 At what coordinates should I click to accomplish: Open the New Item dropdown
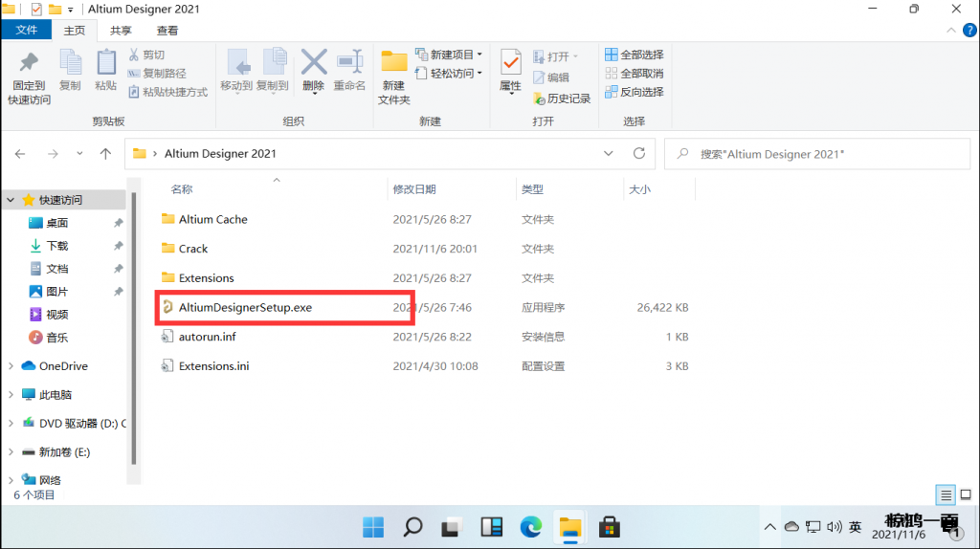tap(450, 55)
